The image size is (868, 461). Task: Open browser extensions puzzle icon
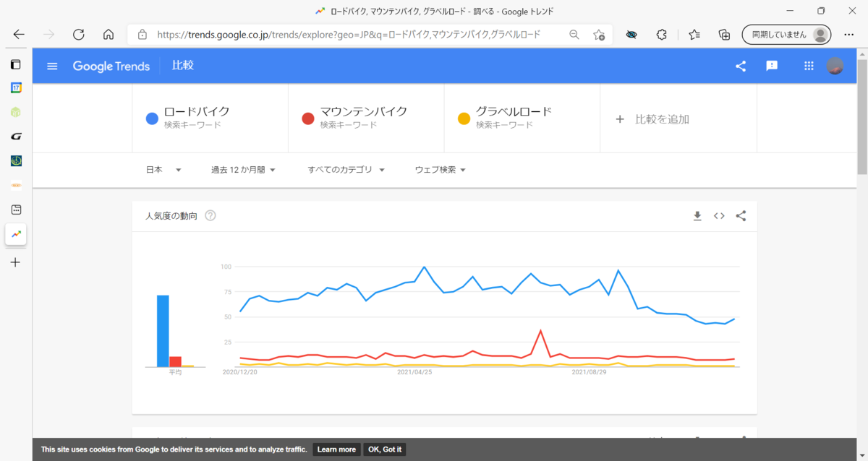click(661, 34)
